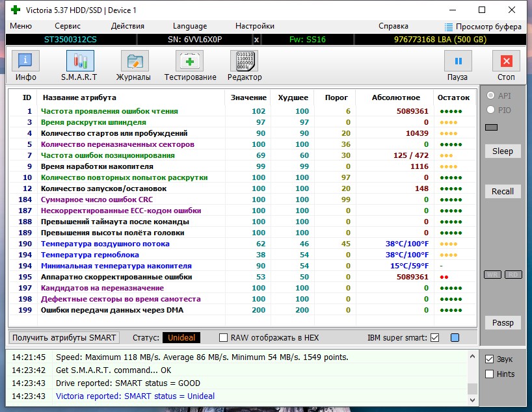Select row Время раскрутки шпинделя
This screenshot has height=412, width=532.
click(242, 122)
